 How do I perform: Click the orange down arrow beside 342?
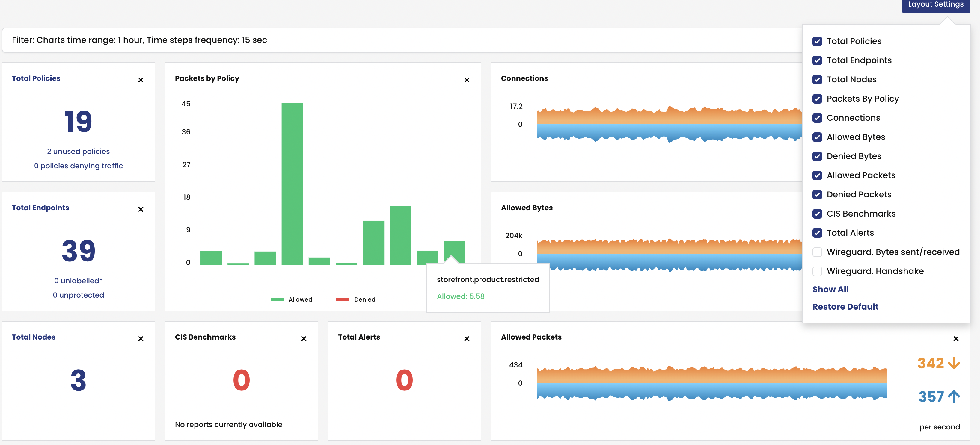click(x=955, y=364)
